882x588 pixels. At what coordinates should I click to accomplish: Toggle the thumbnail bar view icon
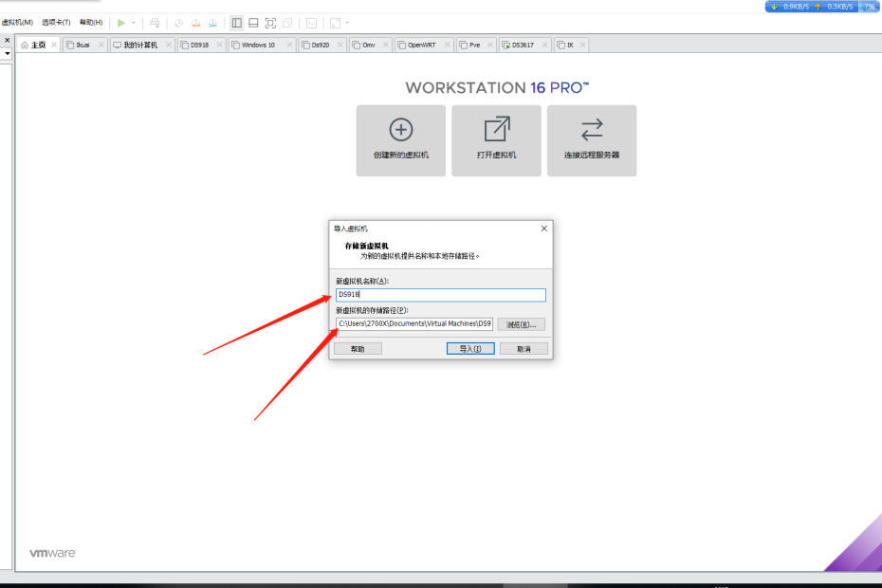tap(253, 23)
